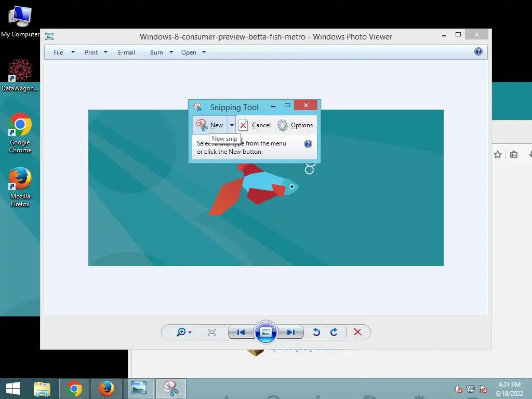Viewport: 532px width, 399px height.
Task: Expand Open menu dropdown arrow
Action: 204,52
